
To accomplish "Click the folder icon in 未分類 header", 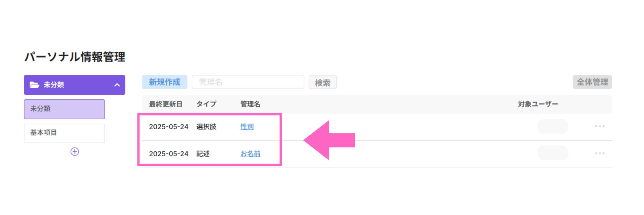I will (x=35, y=85).
